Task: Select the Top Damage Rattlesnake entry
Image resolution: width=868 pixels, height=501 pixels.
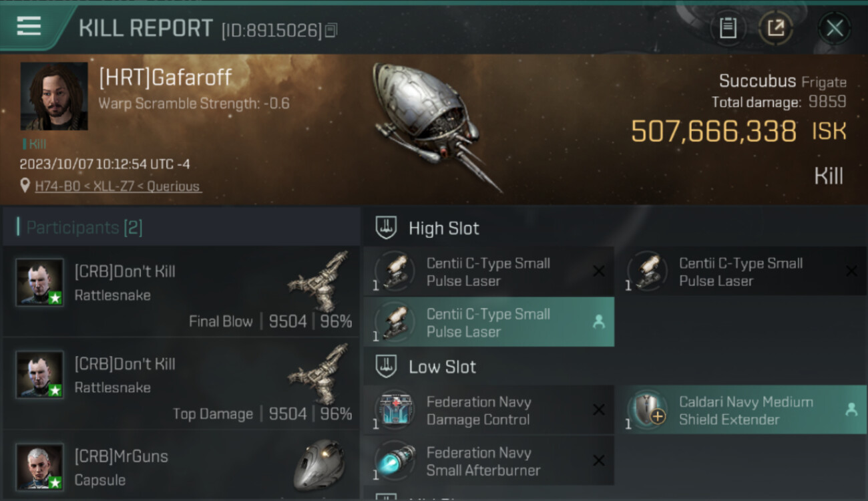Action: tap(180, 384)
